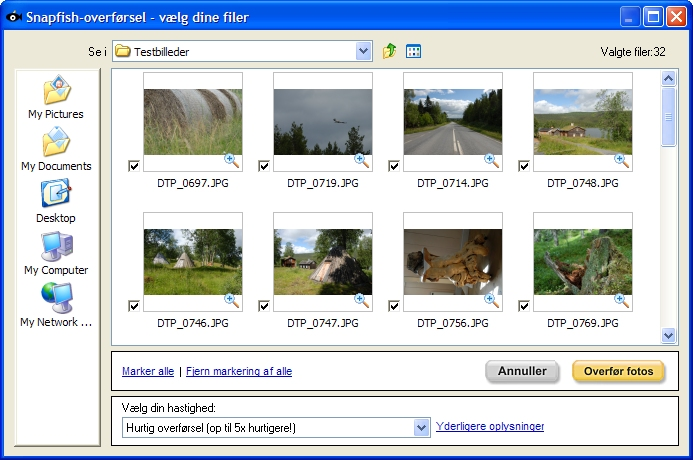This screenshot has width=693, height=460.
Task: Uncheck the DTP_0748.JPG checkbox
Action: pos(524,166)
